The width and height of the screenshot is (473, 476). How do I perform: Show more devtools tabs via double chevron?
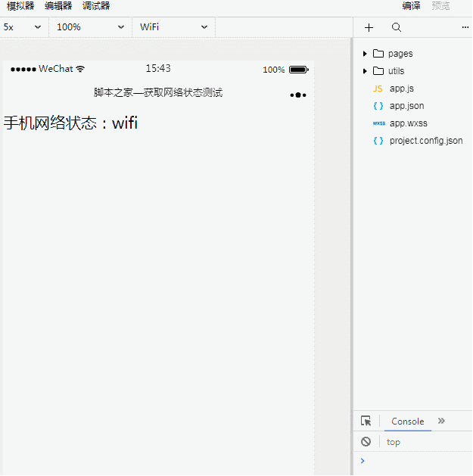click(x=442, y=422)
